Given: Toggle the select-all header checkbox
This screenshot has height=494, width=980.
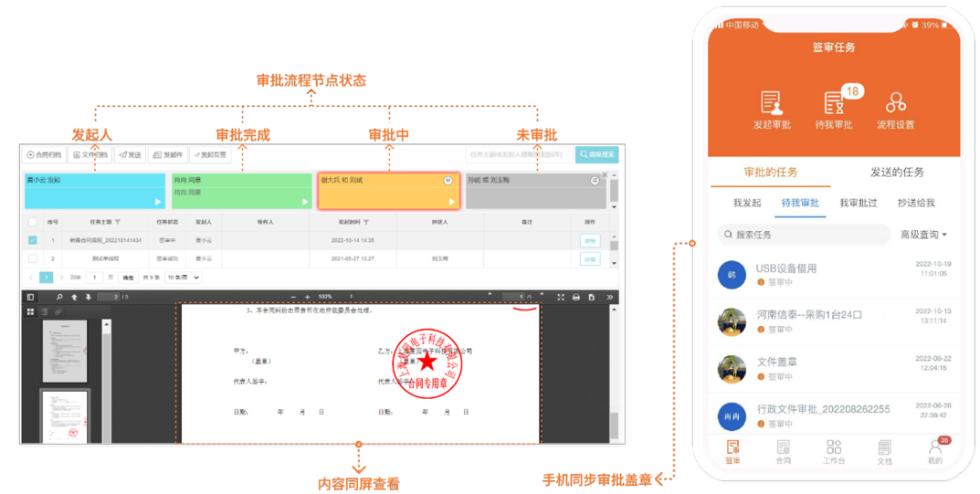Looking at the screenshot, I should pos(33,221).
